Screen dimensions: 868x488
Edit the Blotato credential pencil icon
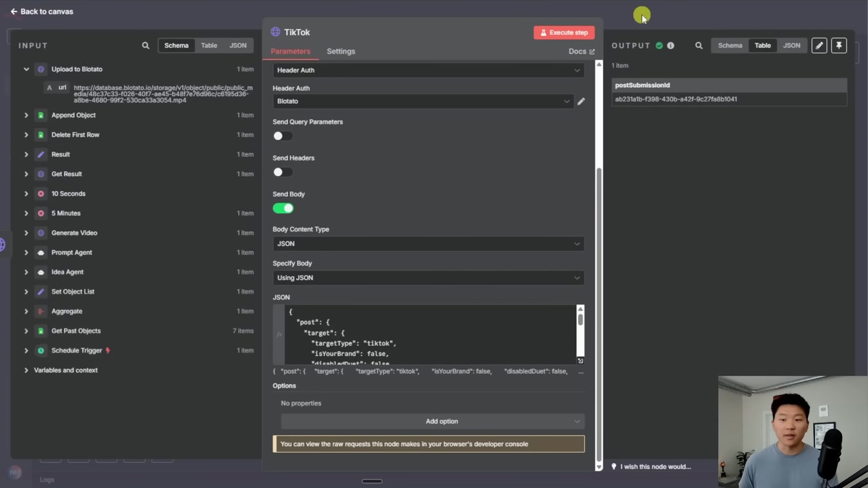pos(581,101)
